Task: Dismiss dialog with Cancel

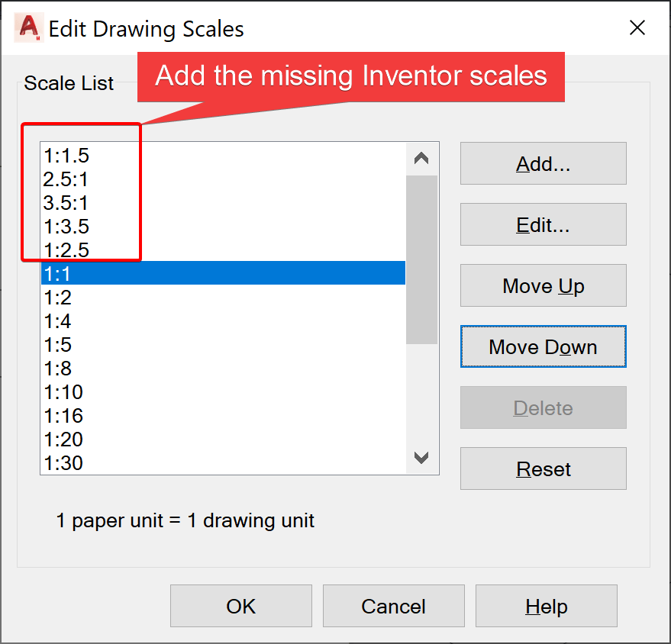Action: [393, 606]
